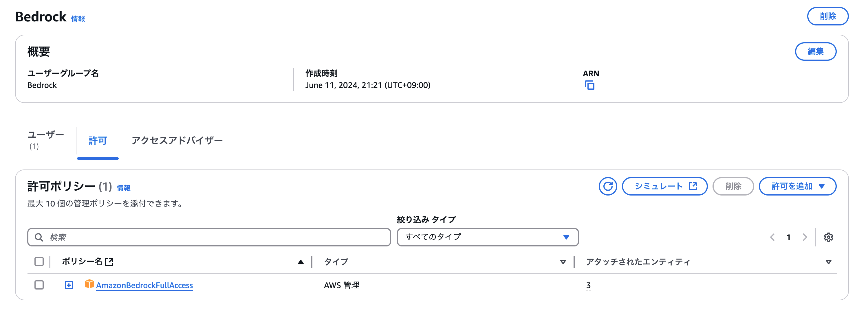The image size is (868, 317).
Task: Click the search magnifier icon
Action: coord(39,237)
